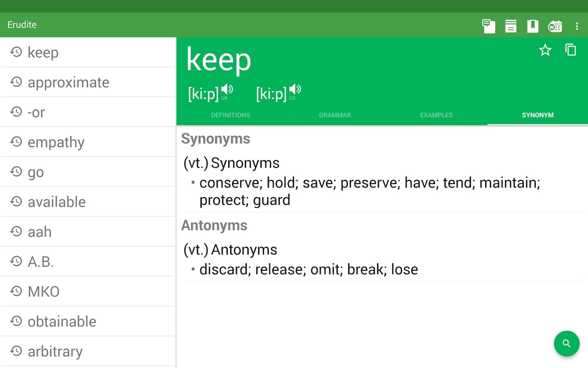Open the word of the day calendar
Viewport: 588px width, 368px height.
[x=555, y=26]
